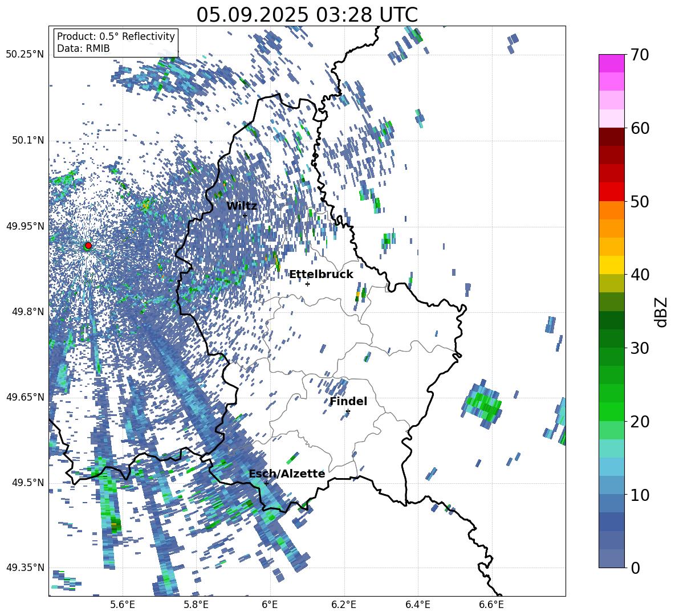Click the 49.95°N latitude label

point(25,226)
